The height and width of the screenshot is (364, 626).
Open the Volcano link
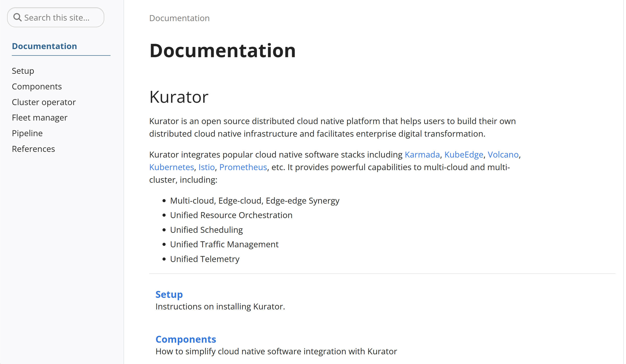click(x=503, y=154)
